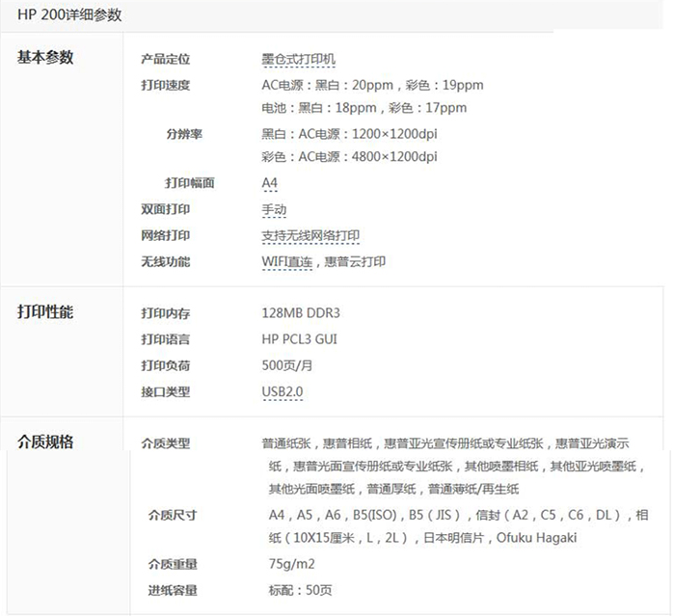Click the HP 200详细参数 title
Viewport: 673px width, 616px height.
click(68, 15)
